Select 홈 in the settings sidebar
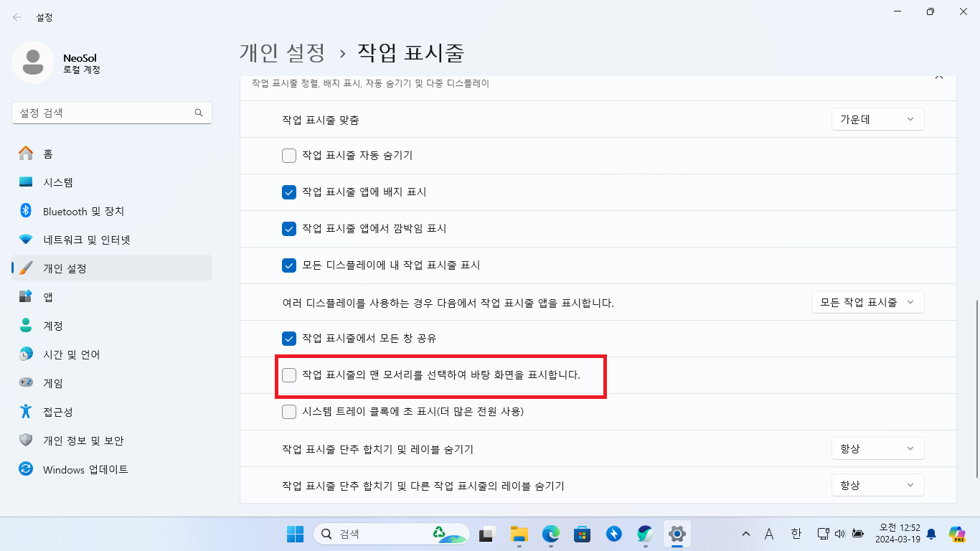The image size is (980, 551). [47, 154]
